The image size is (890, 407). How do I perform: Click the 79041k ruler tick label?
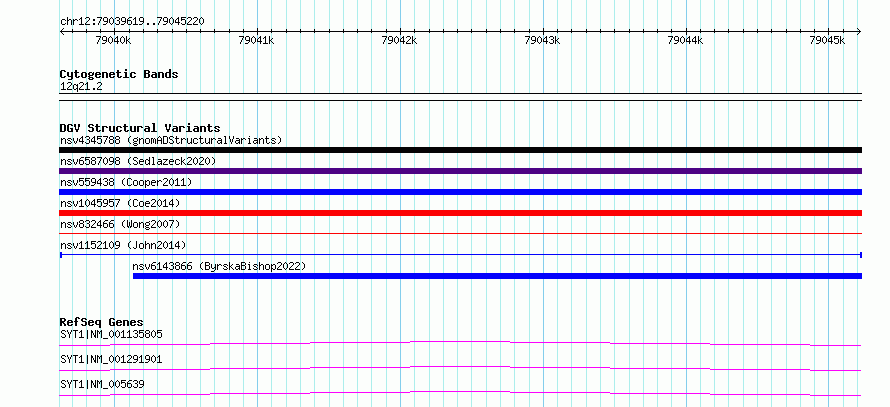(257, 40)
